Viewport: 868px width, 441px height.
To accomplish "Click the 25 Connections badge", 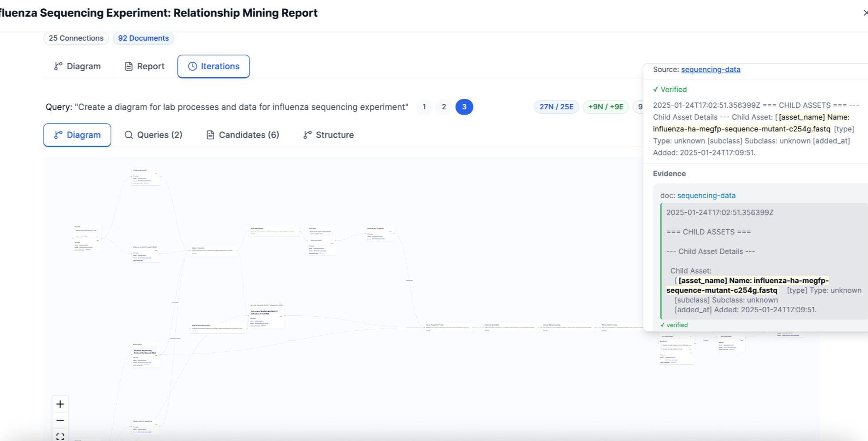I will pyautogui.click(x=76, y=38).
